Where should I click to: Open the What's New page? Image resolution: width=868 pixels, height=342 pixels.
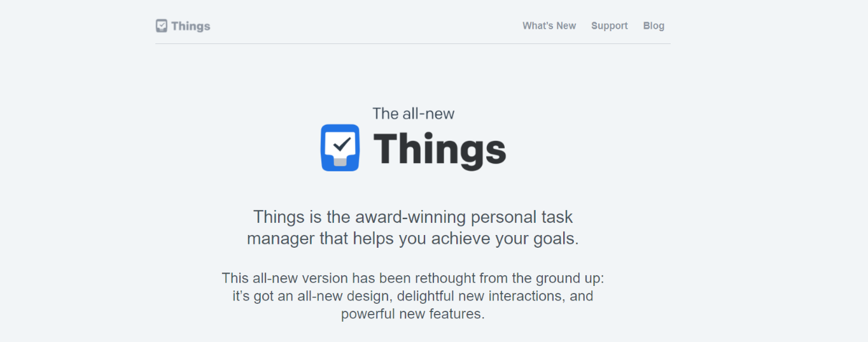(x=549, y=25)
